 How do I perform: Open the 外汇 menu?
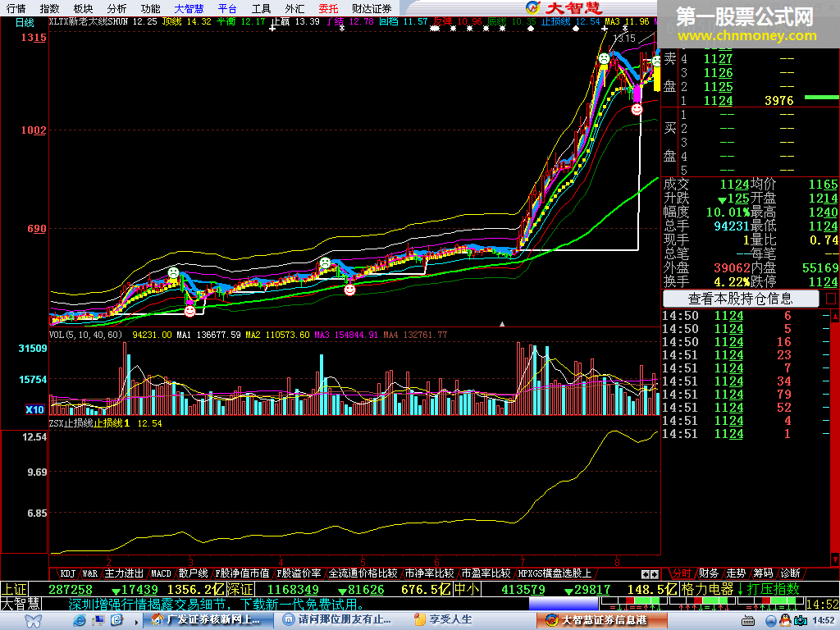point(294,8)
